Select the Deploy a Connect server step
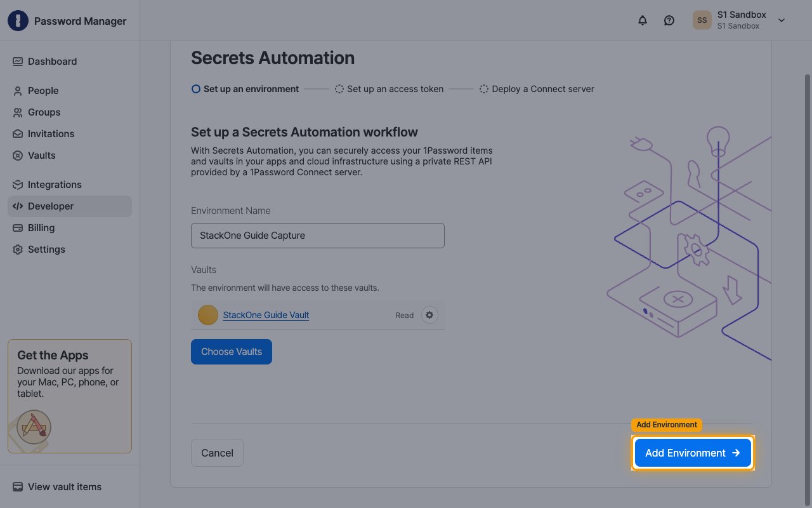Viewport: 812px width, 508px height. coord(537,90)
